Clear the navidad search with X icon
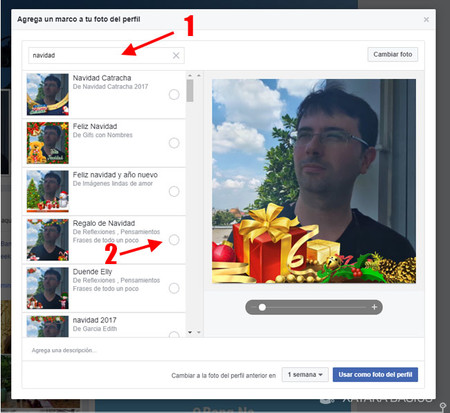The height and width of the screenshot is (413, 450). tap(176, 55)
